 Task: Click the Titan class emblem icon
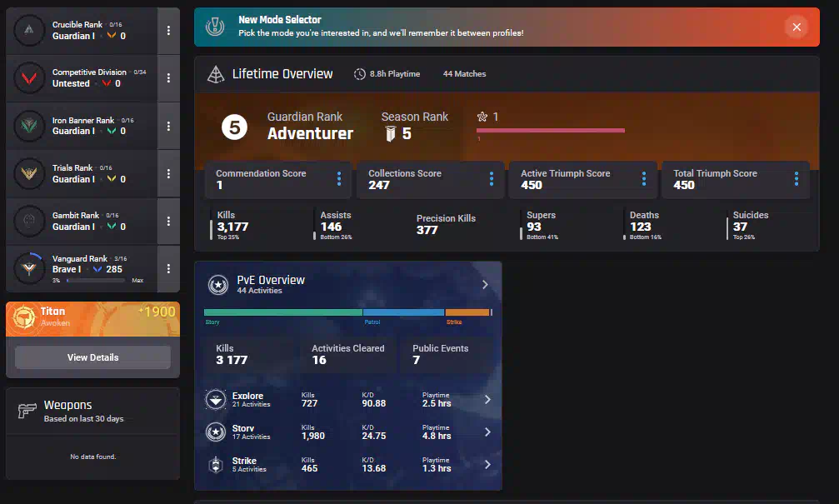(23, 318)
